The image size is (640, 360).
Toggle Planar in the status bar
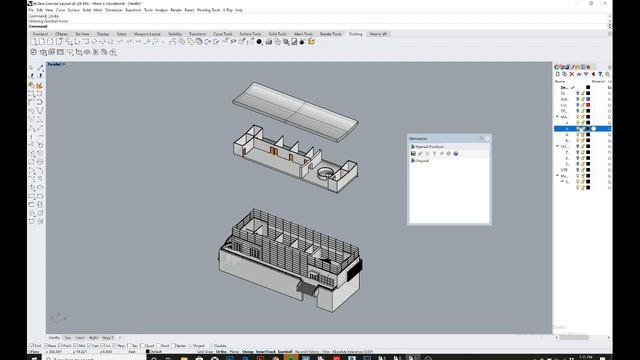234,351
